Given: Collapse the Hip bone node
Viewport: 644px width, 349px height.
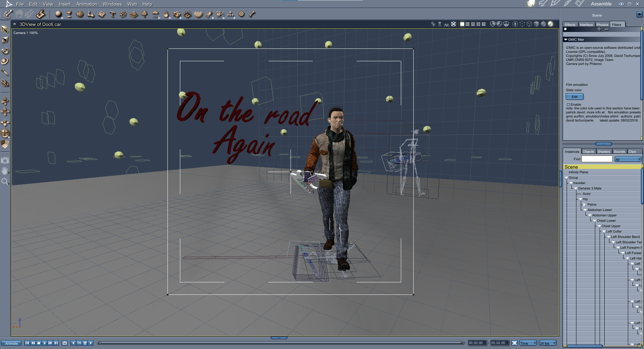Looking at the screenshot, I should 580,199.
